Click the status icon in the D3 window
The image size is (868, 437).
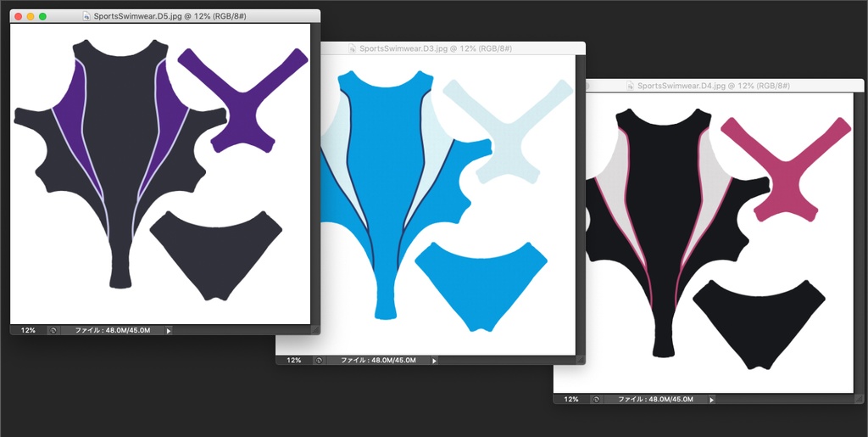pyautogui.click(x=319, y=360)
